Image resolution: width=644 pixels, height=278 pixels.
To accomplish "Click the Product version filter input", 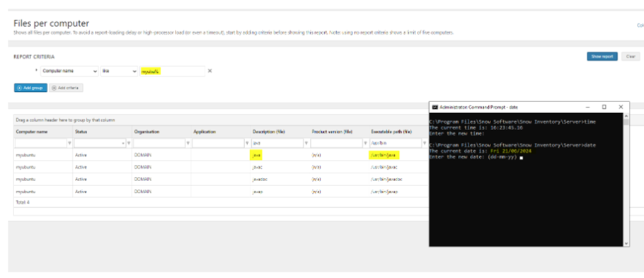I will click(x=336, y=144).
